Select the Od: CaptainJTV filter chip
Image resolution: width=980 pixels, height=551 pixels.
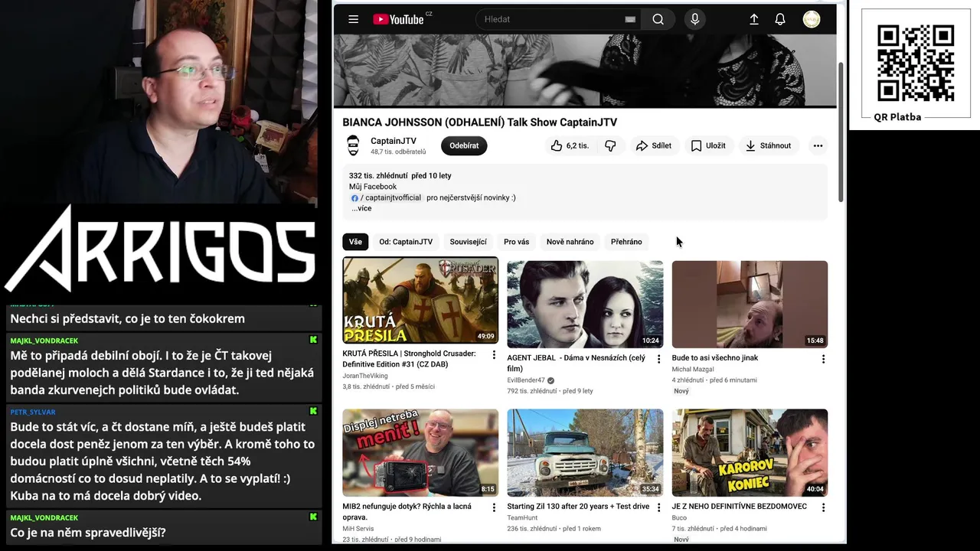point(406,242)
